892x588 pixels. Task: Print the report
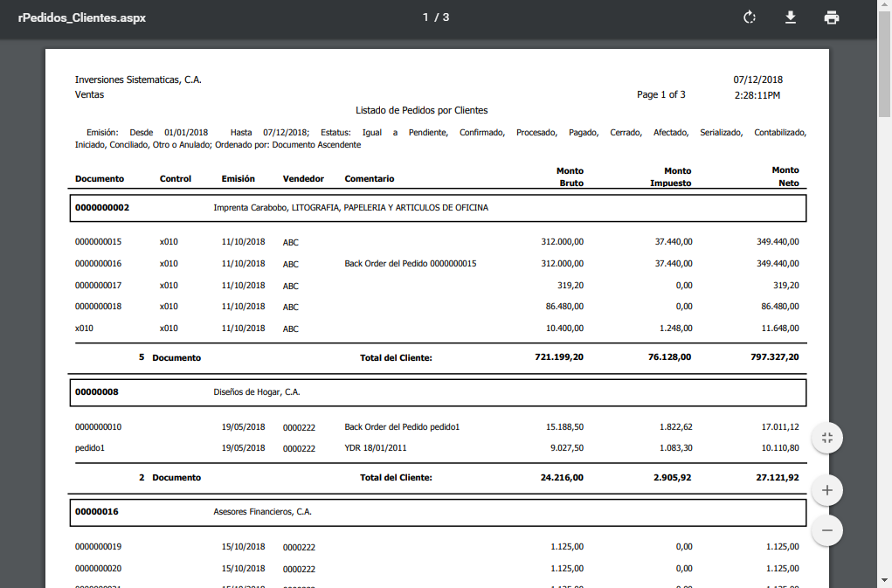[831, 17]
